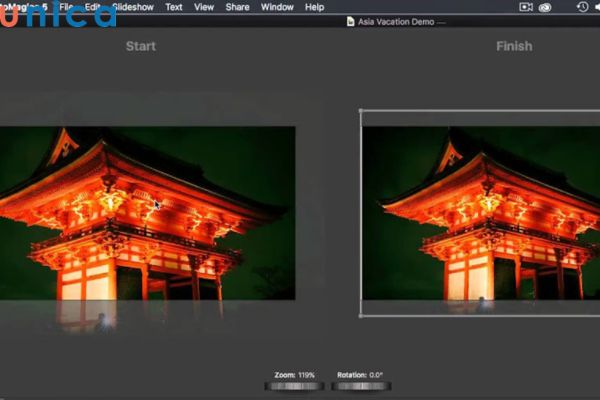Image resolution: width=600 pixels, height=400 pixels.
Task: Click the top-left handle of Finish frame
Action: [x=361, y=111]
